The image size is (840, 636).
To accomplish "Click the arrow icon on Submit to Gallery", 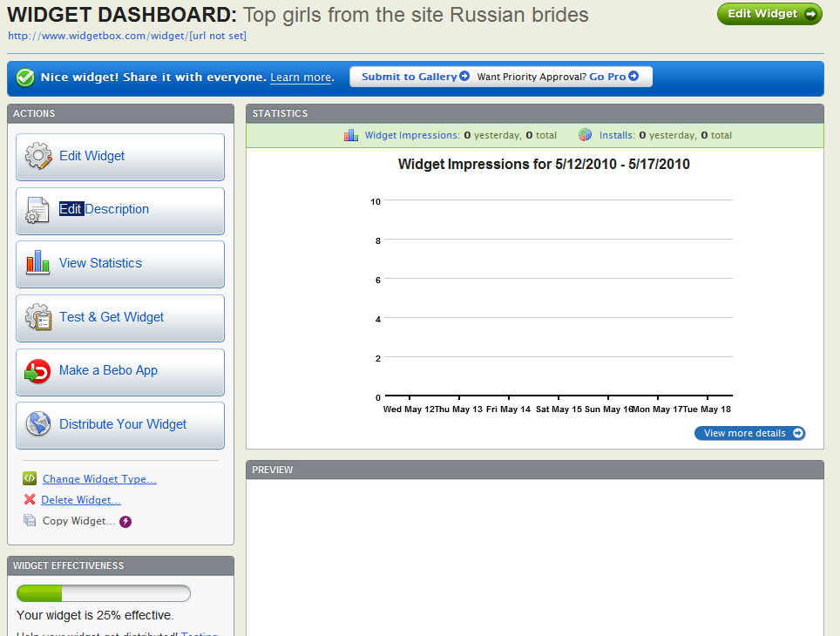I will tap(464, 76).
